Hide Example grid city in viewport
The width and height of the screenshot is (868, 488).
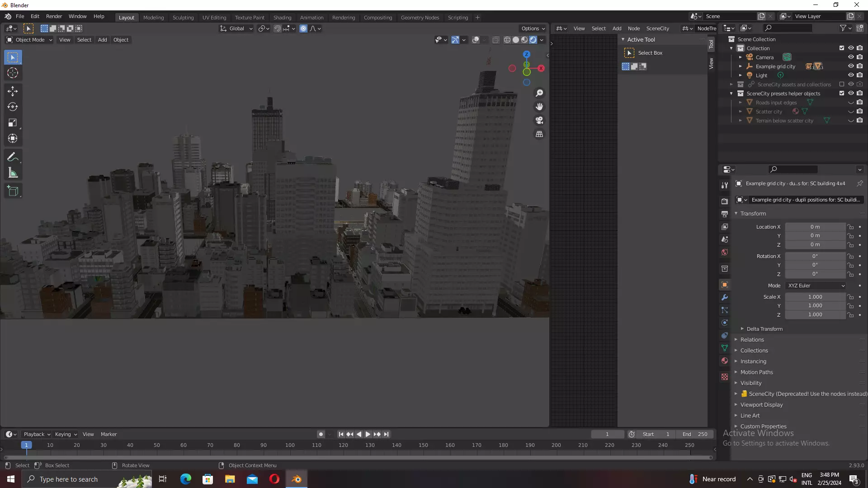click(x=851, y=66)
